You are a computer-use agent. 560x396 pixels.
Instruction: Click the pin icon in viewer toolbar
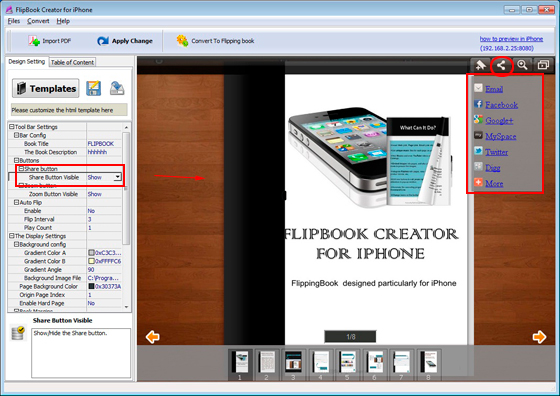(x=480, y=65)
